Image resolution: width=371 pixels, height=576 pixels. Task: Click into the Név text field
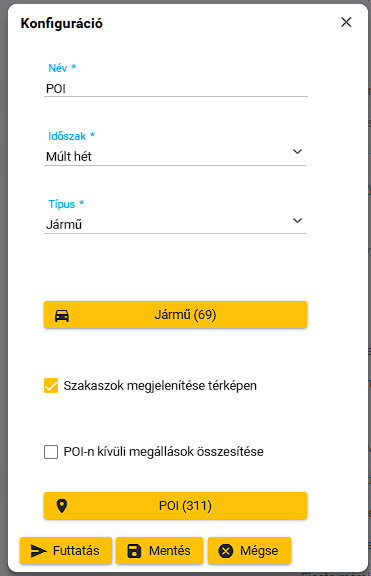pyautogui.click(x=176, y=89)
